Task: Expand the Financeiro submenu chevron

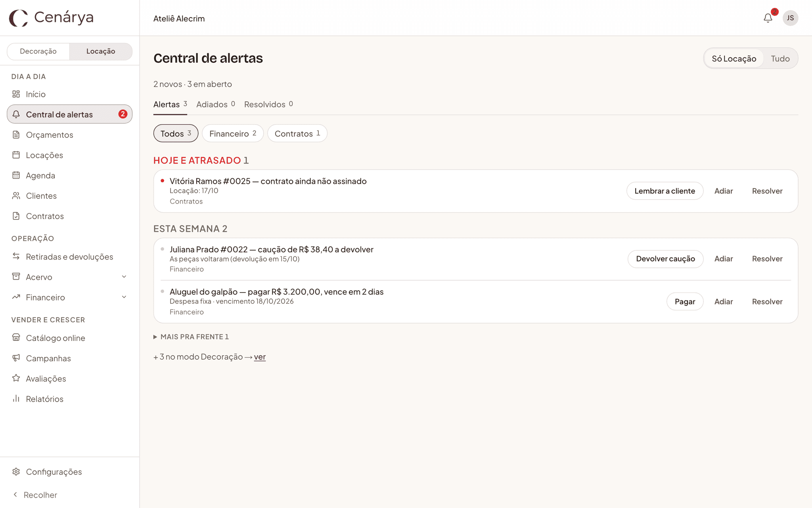Action: (x=124, y=297)
